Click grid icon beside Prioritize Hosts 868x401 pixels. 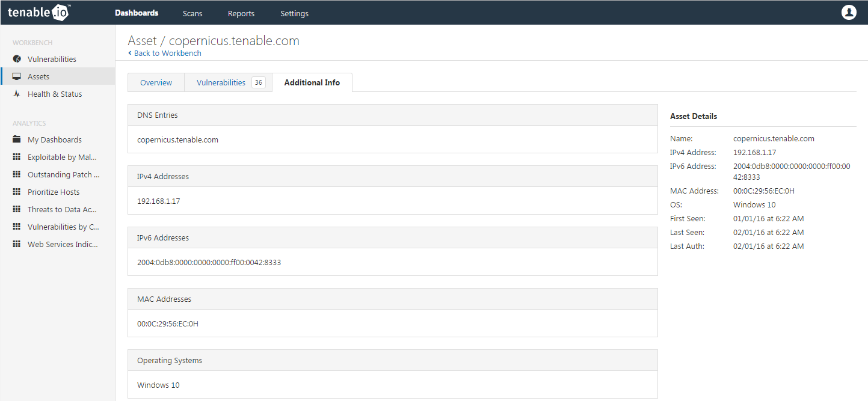click(x=17, y=192)
